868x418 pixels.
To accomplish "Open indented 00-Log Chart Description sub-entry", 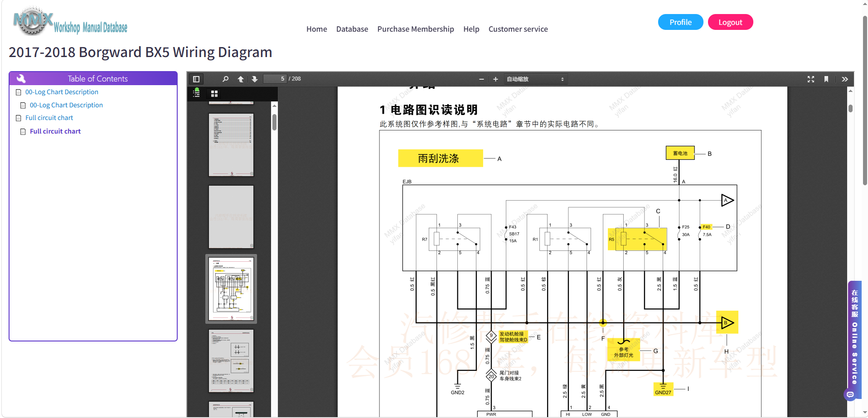I will tap(66, 105).
